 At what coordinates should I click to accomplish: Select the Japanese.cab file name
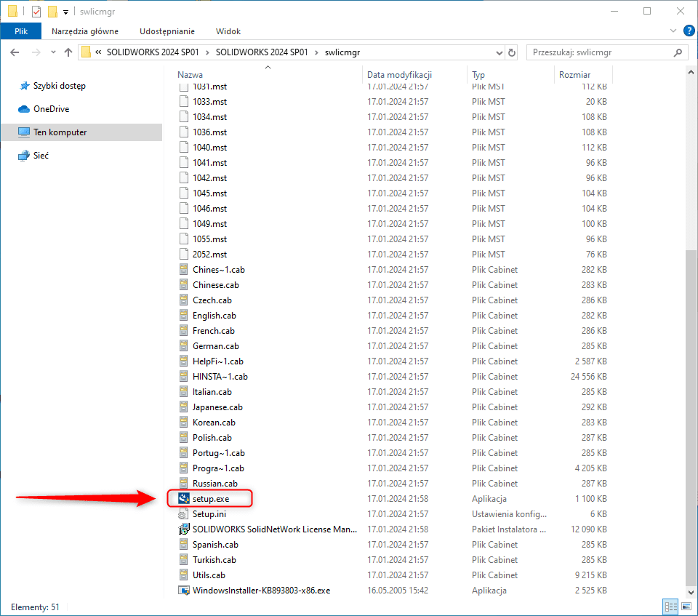(217, 407)
